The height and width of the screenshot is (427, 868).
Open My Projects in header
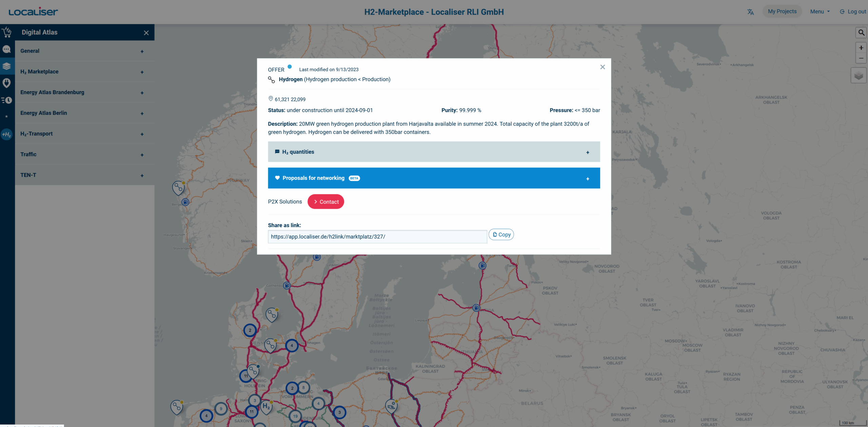click(782, 12)
